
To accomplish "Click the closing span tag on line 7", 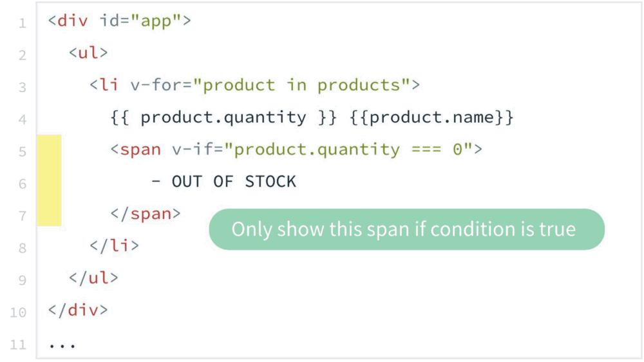I will tap(146, 214).
